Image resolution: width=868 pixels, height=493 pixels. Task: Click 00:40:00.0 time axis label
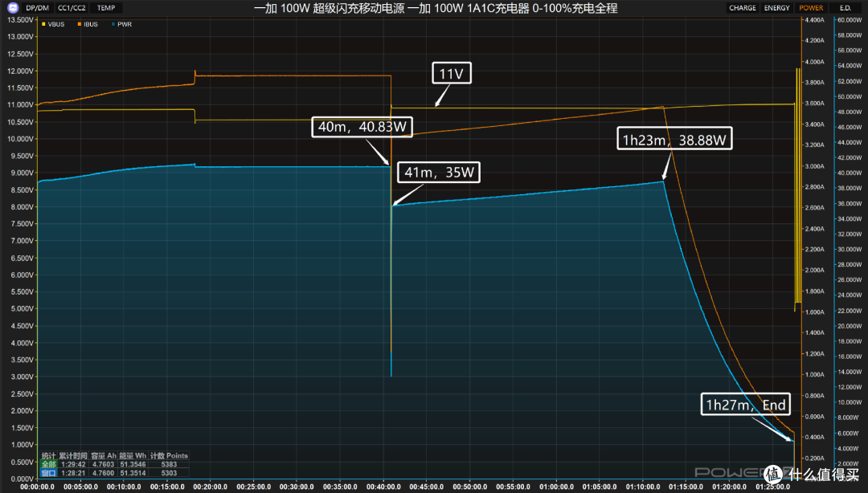[x=383, y=487]
